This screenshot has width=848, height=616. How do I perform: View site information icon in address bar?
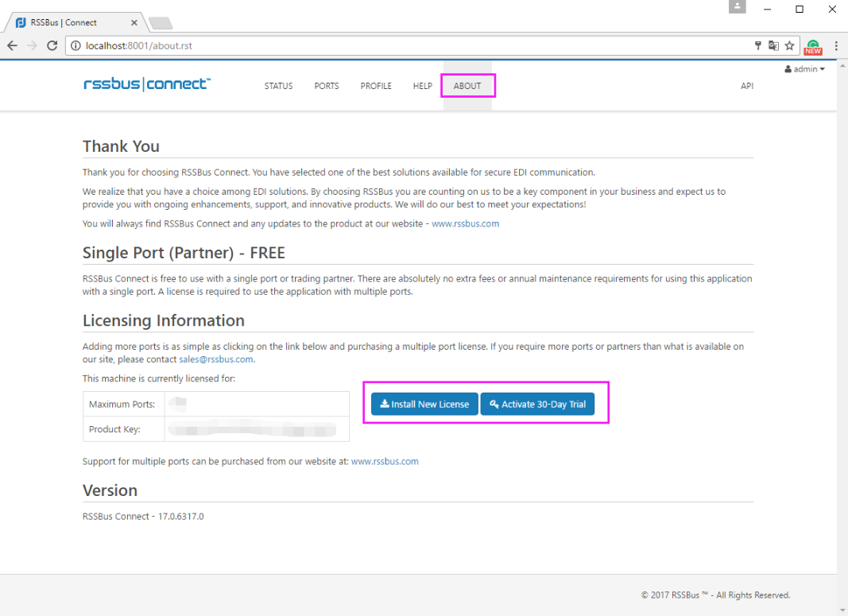tap(76, 46)
